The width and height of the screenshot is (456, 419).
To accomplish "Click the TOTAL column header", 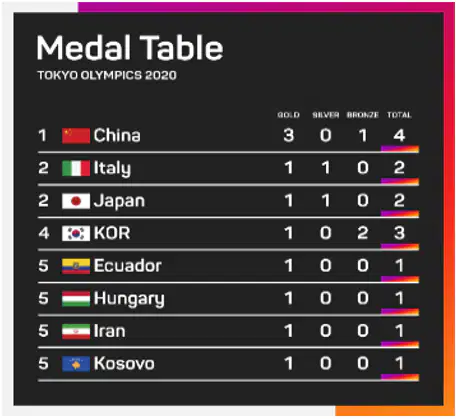I will coord(399,115).
